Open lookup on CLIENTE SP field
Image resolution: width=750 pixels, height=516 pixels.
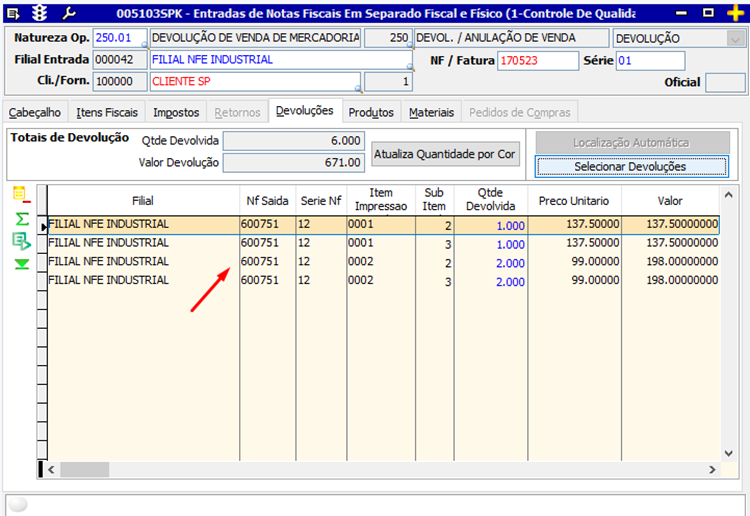click(x=356, y=89)
